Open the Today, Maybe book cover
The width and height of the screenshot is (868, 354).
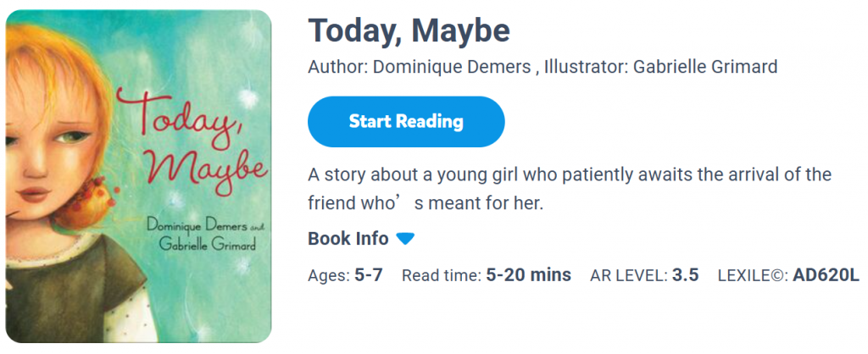(138, 176)
